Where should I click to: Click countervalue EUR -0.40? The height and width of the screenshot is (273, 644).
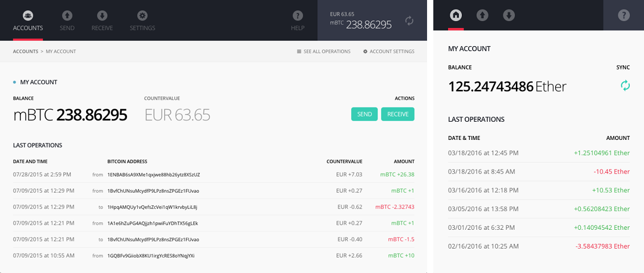click(350, 239)
